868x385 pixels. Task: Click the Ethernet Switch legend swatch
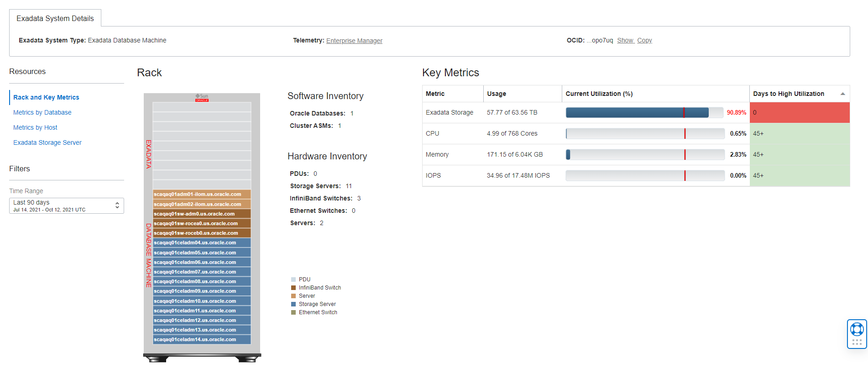[x=293, y=312]
